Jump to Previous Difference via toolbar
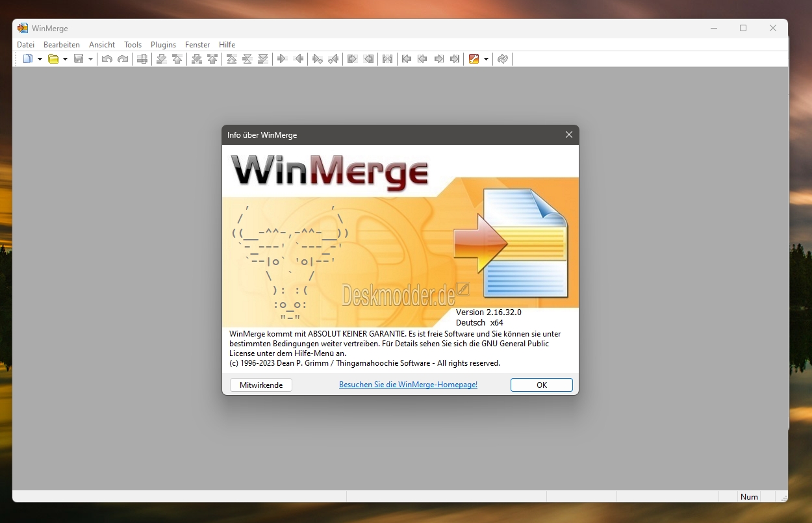The image size is (812, 523). [x=177, y=59]
